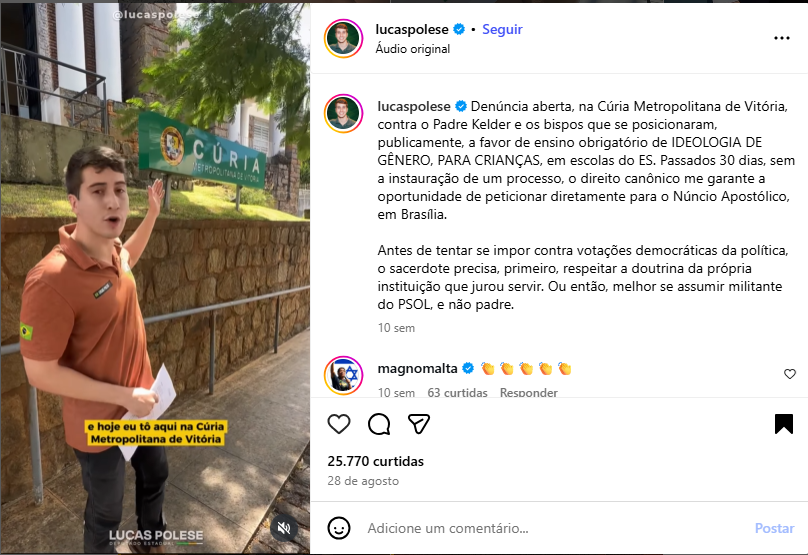Open comments via speech bubble icon
The width and height of the screenshot is (808, 555).
(x=379, y=424)
